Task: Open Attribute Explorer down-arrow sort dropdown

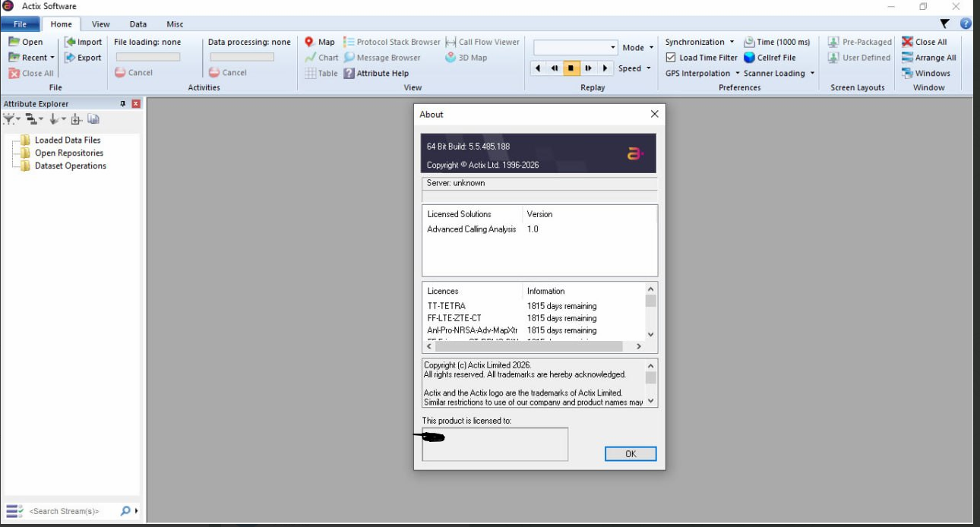Action: [x=58, y=119]
